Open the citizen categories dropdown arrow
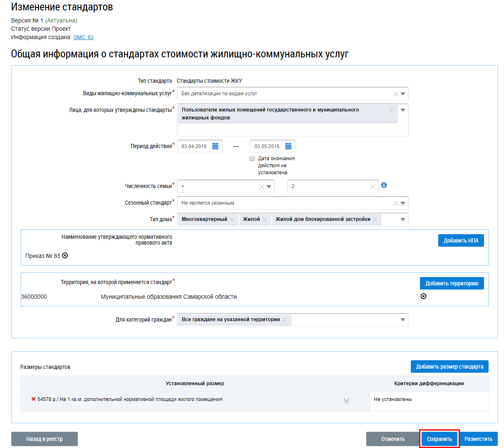Image resolution: width=504 pixels, height=448 pixels. point(403,320)
